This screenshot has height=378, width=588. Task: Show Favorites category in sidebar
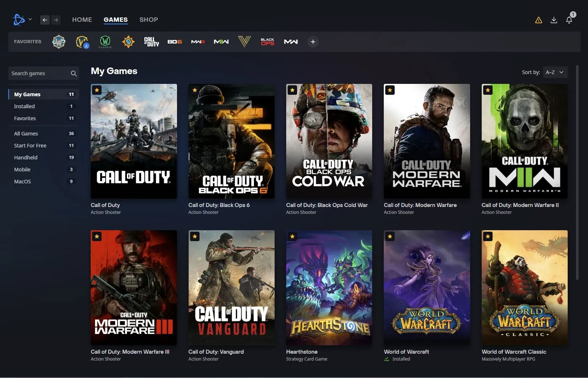(x=44, y=118)
